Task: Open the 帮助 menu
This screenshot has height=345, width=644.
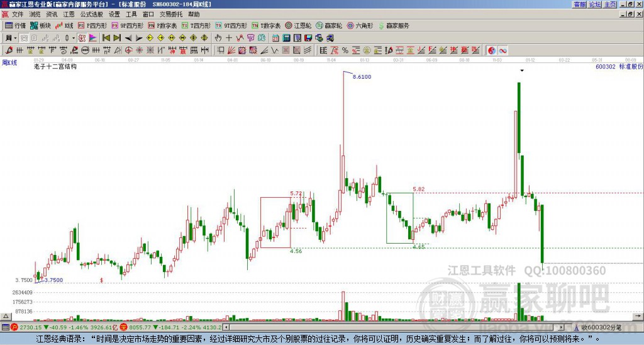Action: click(x=194, y=14)
